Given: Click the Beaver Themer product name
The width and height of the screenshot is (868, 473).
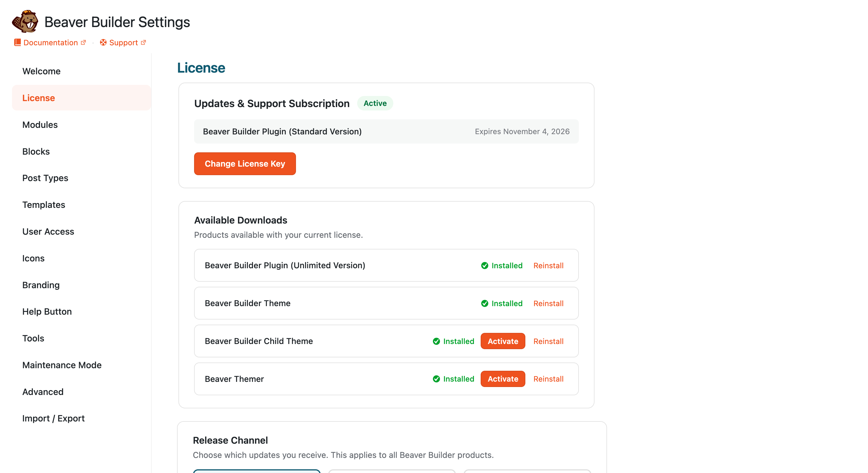Looking at the screenshot, I should (x=234, y=379).
